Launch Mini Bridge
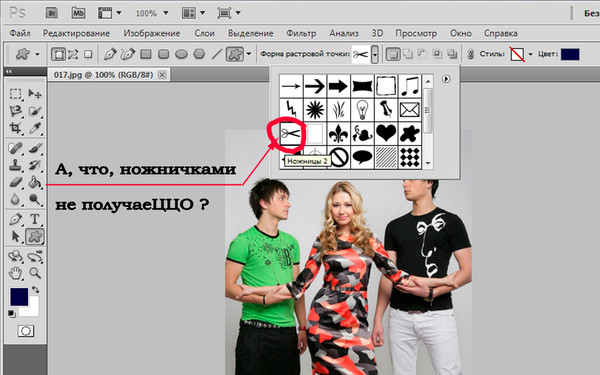The width and height of the screenshot is (600, 375). [78, 13]
